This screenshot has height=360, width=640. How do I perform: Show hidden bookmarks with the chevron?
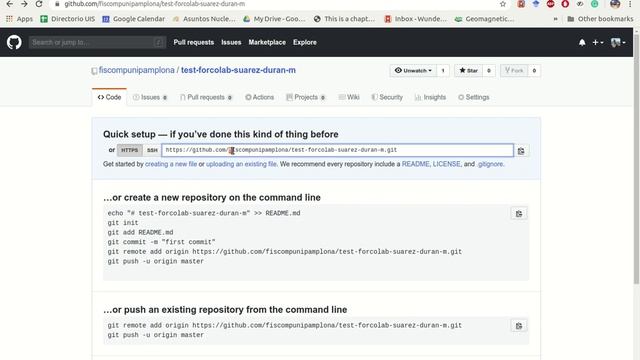click(x=555, y=19)
